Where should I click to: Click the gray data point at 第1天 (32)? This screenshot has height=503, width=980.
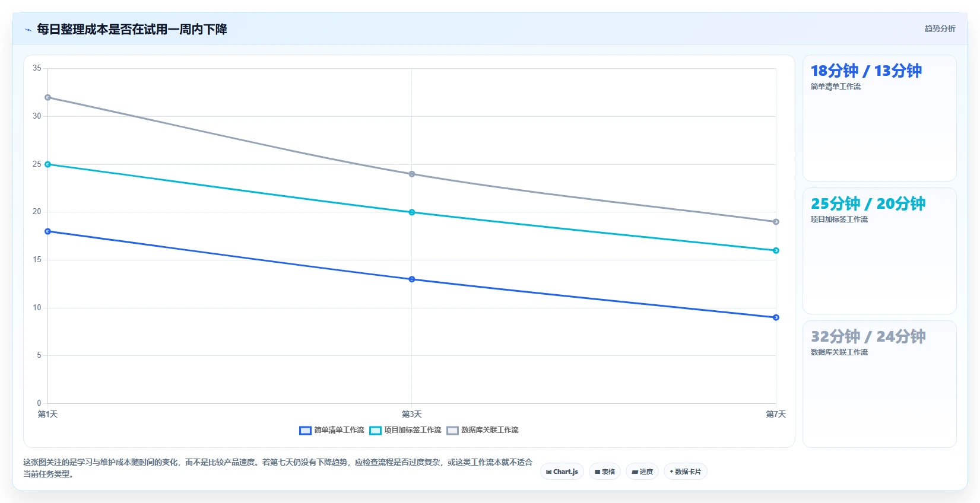click(47, 97)
